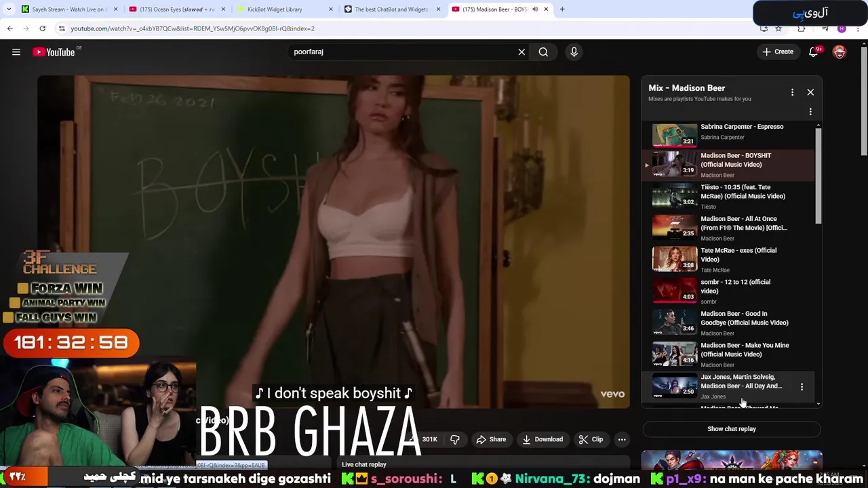Play sombr - 12 to 12 video
The height and width of the screenshot is (488, 868).
[x=729, y=291]
